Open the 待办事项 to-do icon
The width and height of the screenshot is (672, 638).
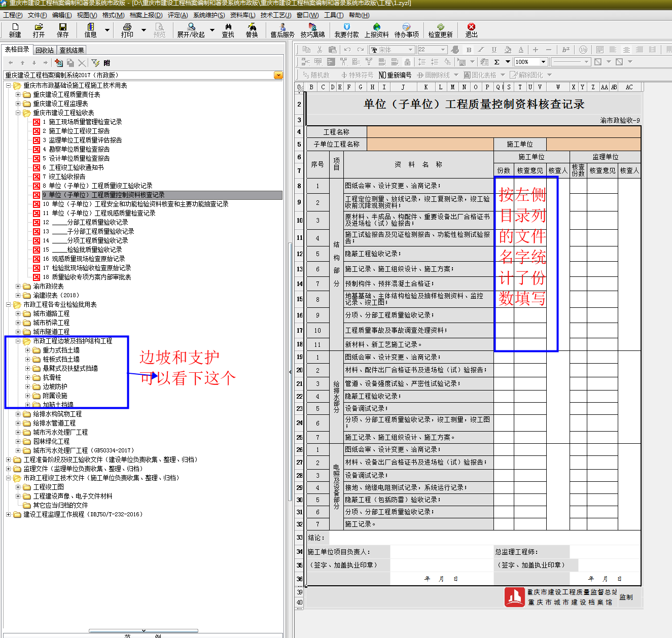pos(407,30)
